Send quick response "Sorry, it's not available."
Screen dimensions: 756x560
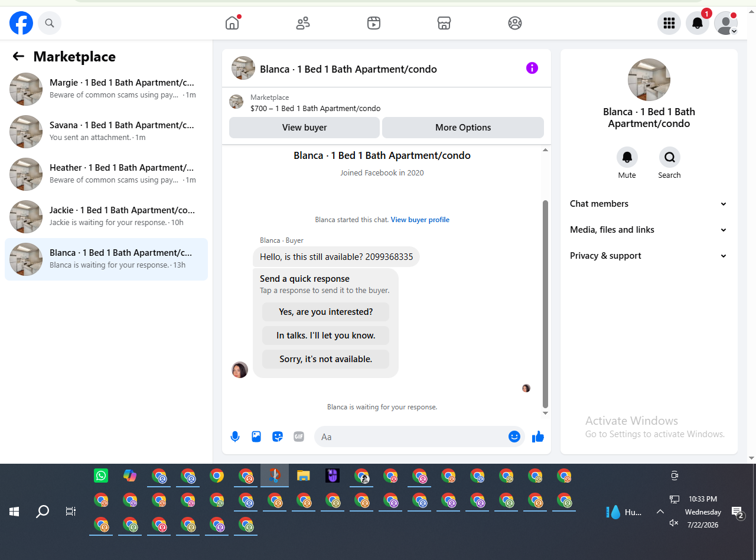(x=326, y=359)
